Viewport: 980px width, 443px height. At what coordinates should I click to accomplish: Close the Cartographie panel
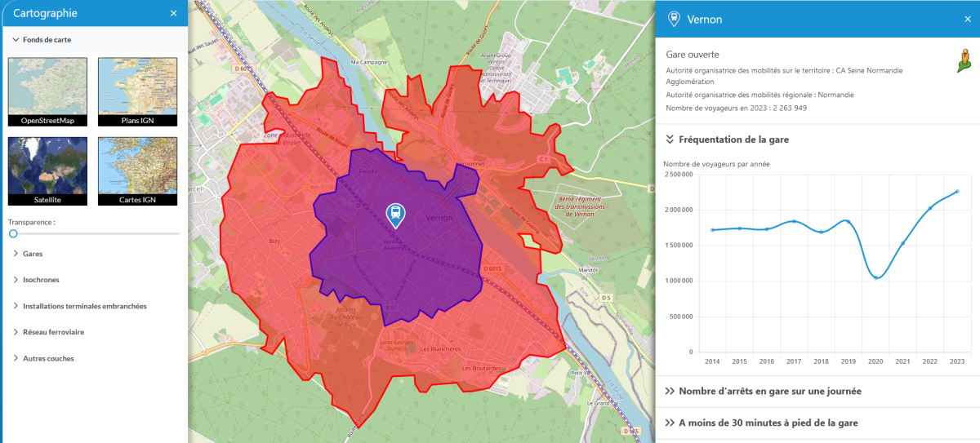coord(173,13)
